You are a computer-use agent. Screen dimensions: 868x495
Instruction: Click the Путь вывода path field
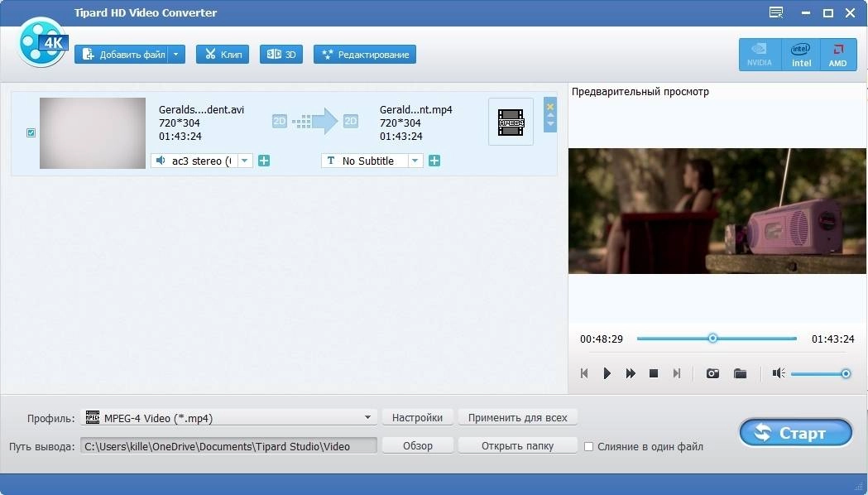coord(228,445)
